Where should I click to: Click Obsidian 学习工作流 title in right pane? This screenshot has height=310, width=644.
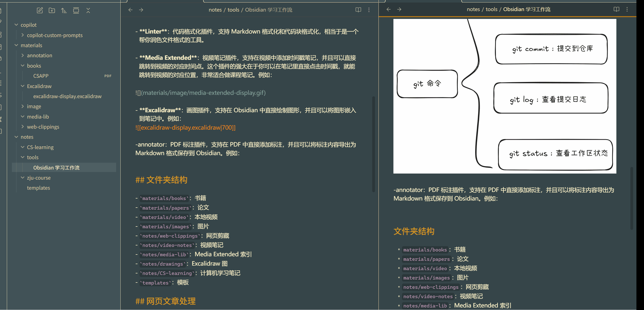click(527, 9)
